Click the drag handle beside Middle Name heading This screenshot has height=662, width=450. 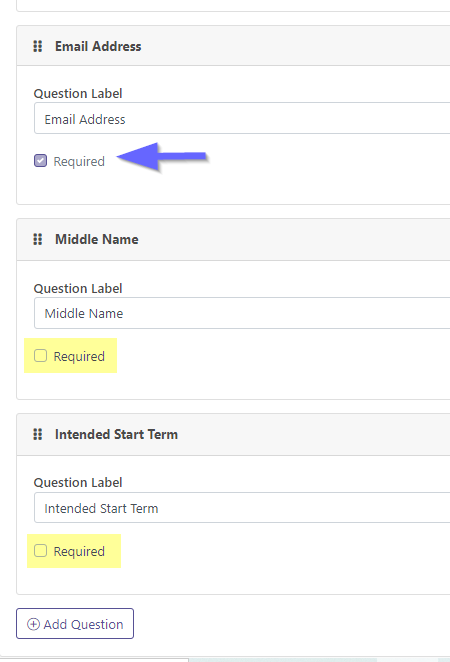(38, 239)
